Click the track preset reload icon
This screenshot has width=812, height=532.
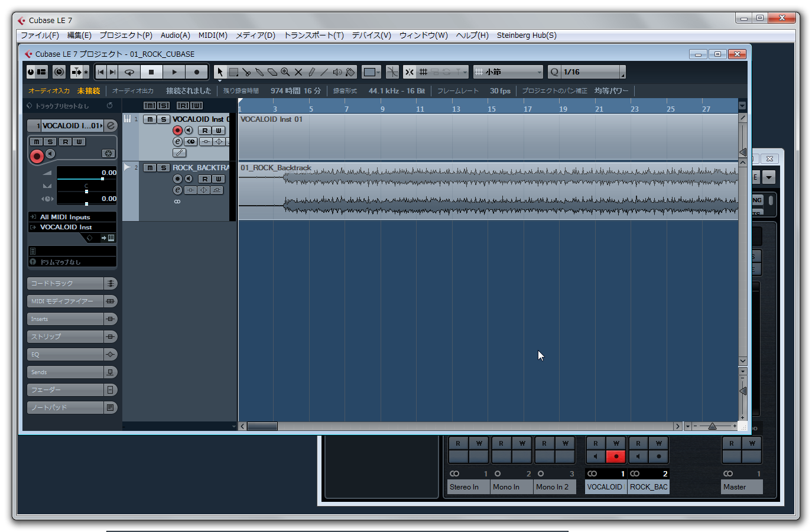point(109,106)
